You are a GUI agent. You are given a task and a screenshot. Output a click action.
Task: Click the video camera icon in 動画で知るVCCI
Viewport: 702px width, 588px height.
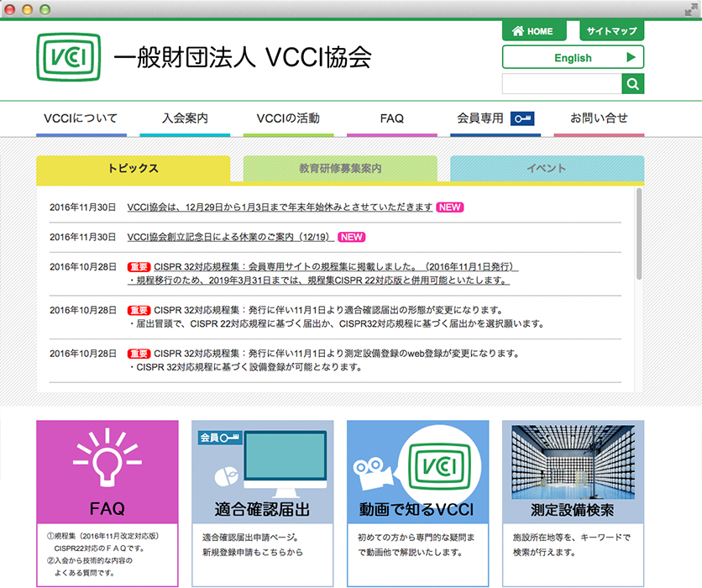point(373,473)
